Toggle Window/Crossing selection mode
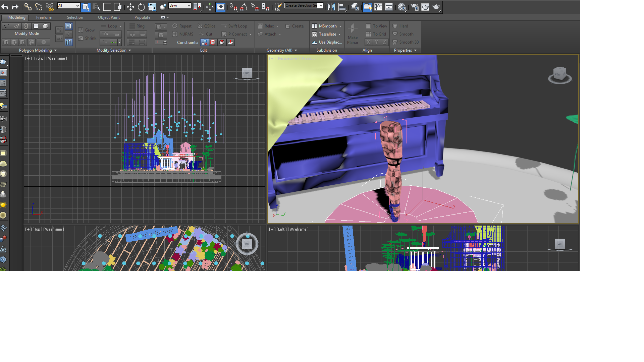 117,6
